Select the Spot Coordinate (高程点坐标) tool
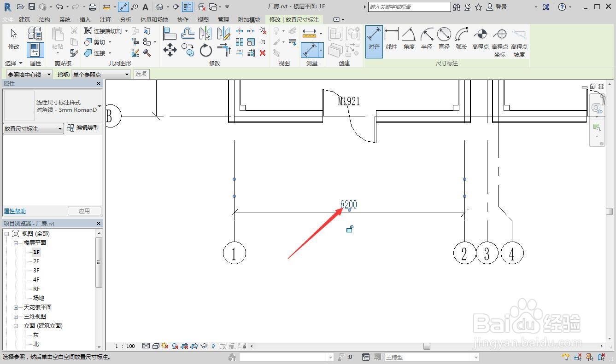The height and width of the screenshot is (364, 616). coord(500,42)
